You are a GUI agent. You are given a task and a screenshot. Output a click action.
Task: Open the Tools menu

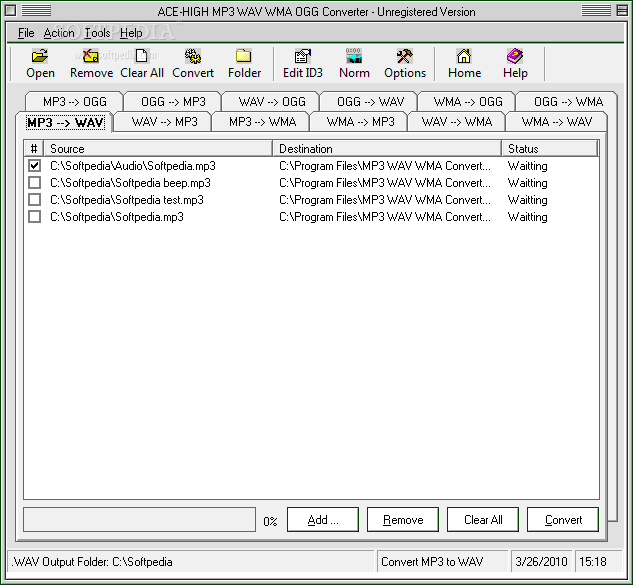(97, 33)
